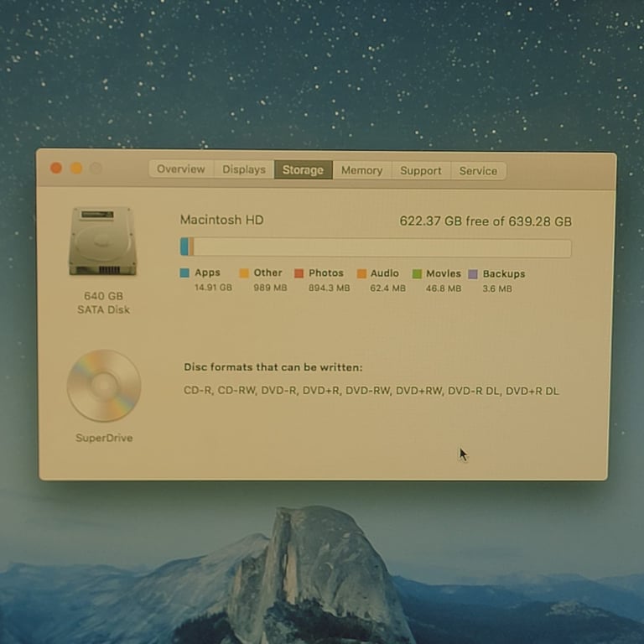This screenshot has height=644, width=644.
Task: Click the yellow Other color swatch
Action: [244, 273]
